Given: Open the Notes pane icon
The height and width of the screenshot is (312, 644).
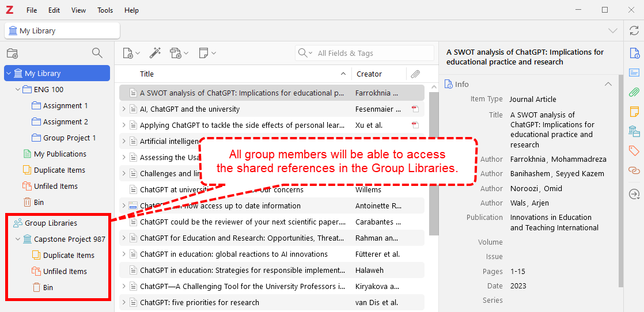Looking at the screenshot, I should (634, 112).
